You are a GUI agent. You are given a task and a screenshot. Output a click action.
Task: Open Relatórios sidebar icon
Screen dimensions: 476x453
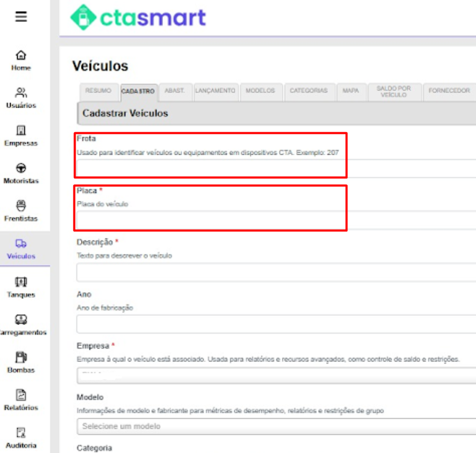21,395
